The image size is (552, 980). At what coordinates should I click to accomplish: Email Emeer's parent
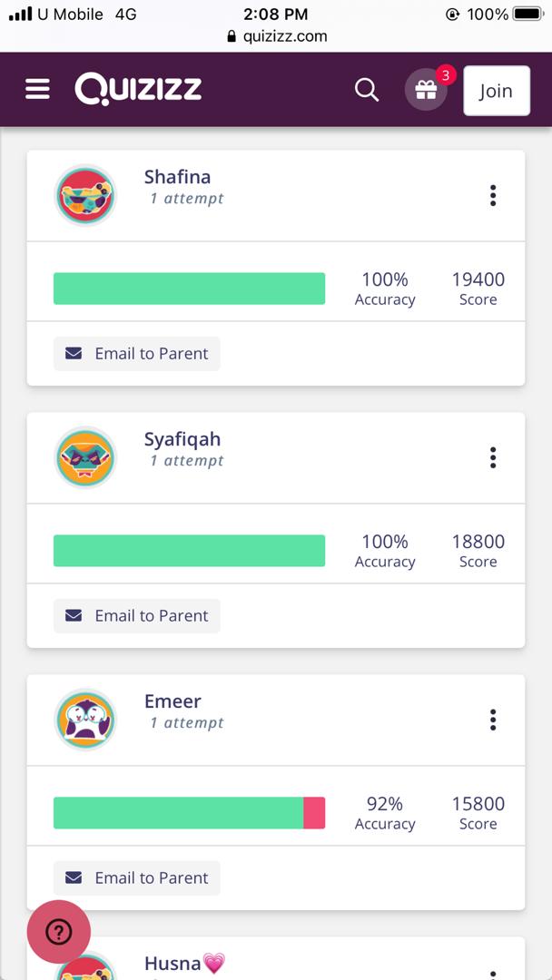pyautogui.click(x=137, y=878)
